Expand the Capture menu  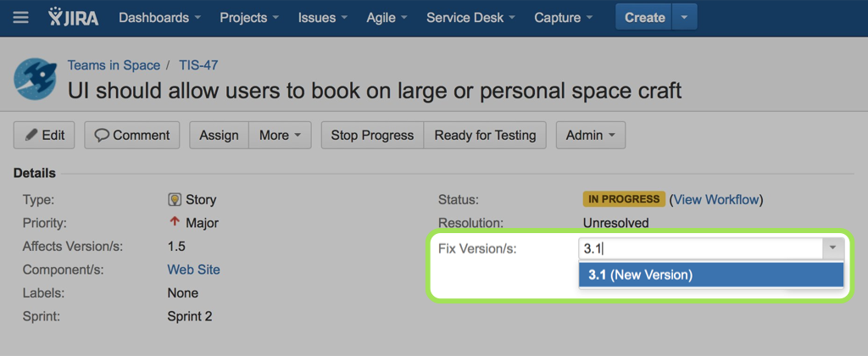[x=563, y=18]
